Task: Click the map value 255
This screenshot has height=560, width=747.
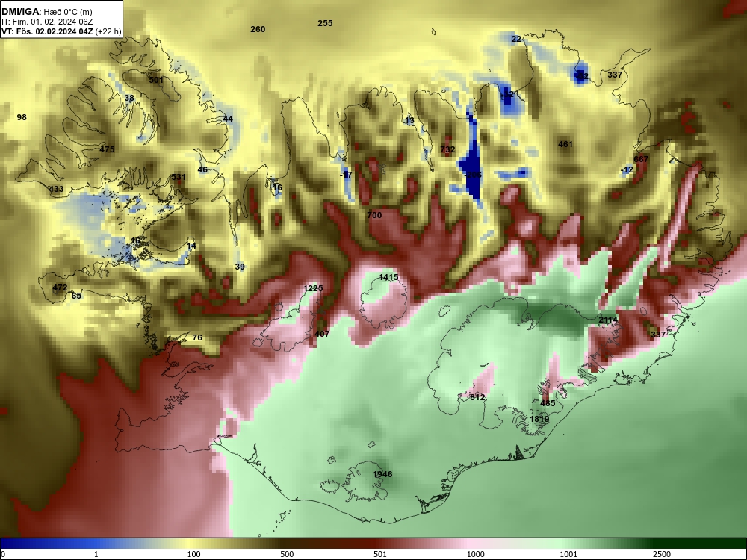Action: (325, 23)
